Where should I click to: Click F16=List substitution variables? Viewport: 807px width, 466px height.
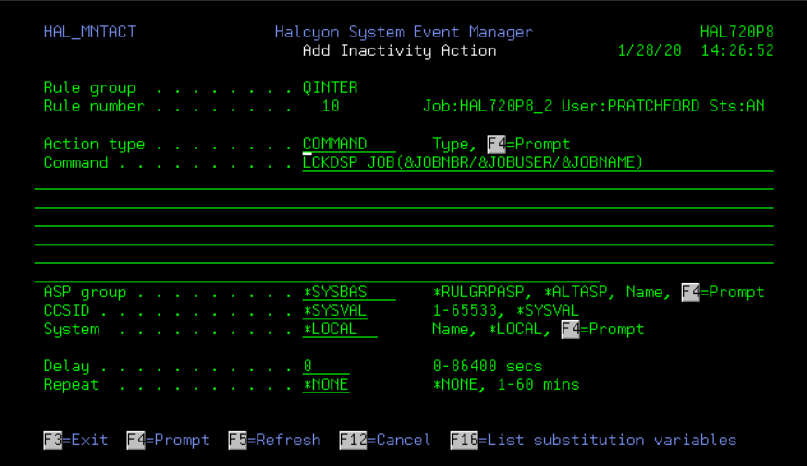593,440
